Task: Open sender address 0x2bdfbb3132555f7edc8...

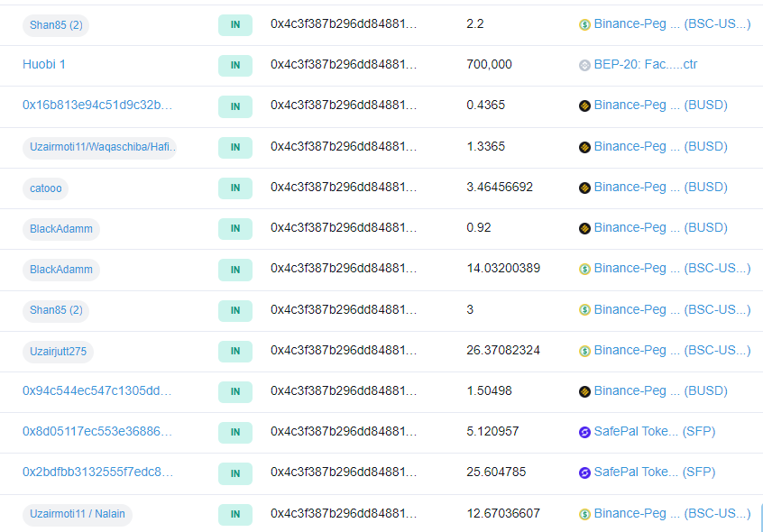Action: coord(97,472)
